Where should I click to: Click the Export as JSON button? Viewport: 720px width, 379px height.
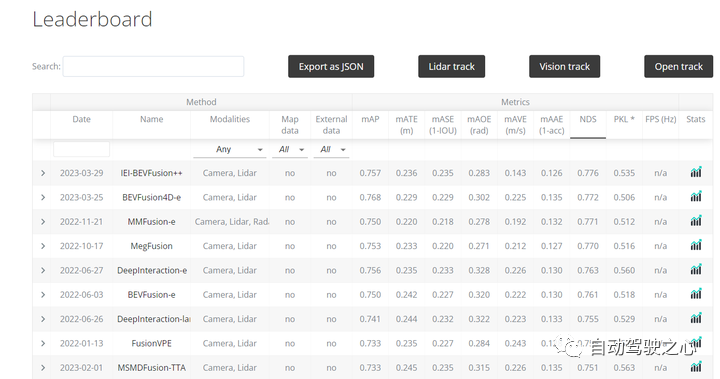point(331,67)
